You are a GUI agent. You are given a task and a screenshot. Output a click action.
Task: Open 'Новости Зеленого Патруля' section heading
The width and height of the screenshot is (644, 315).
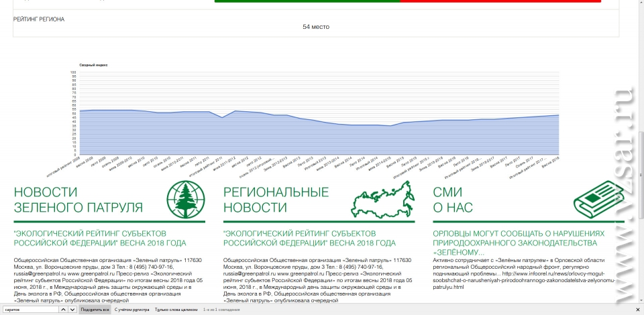click(x=78, y=200)
